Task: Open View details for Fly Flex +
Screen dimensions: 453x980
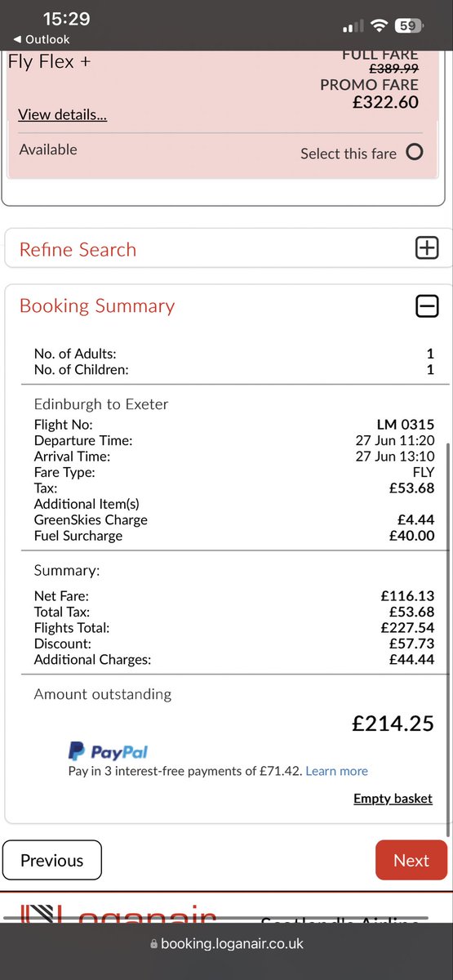Action: 63,114
